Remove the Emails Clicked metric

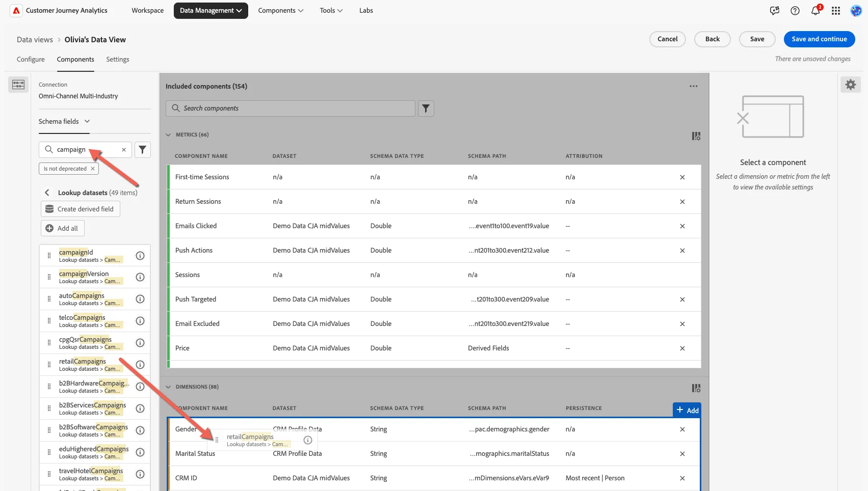point(682,226)
